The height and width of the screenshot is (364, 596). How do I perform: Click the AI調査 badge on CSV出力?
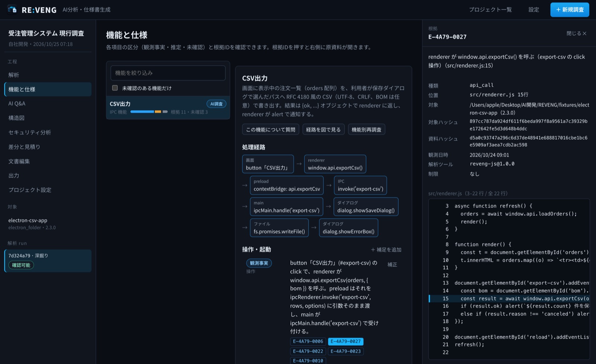[216, 104]
